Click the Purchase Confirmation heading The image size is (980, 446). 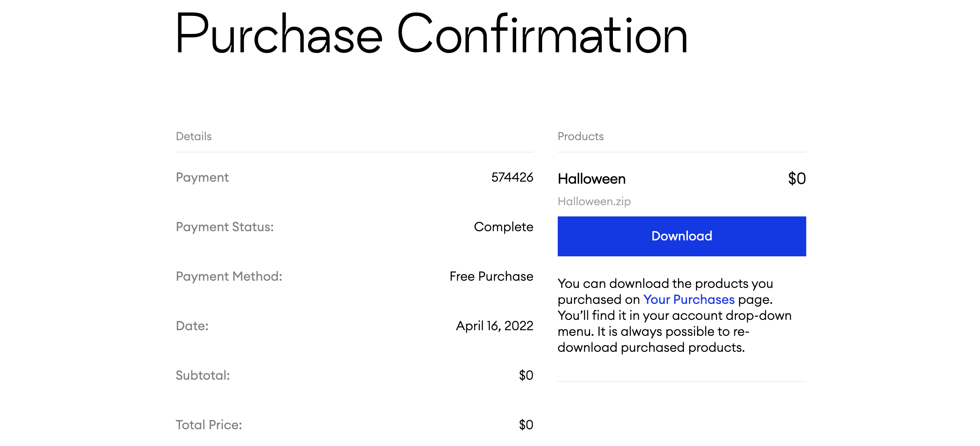tap(431, 34)
